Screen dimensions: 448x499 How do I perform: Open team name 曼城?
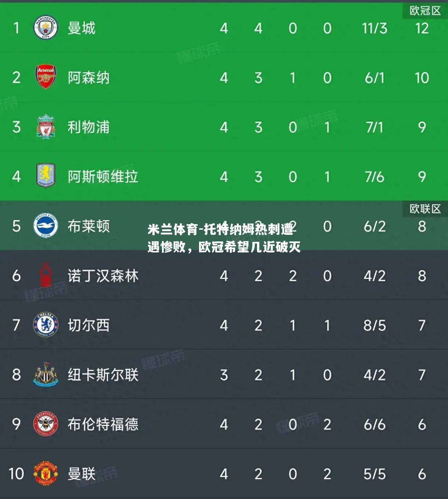point(82,28)
